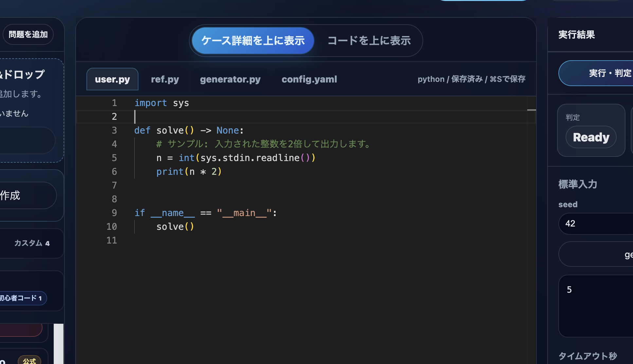Open the ref.py tab
Image resolution: width=633 pixels, height=364 pixels.
click(x=165, y=79)
